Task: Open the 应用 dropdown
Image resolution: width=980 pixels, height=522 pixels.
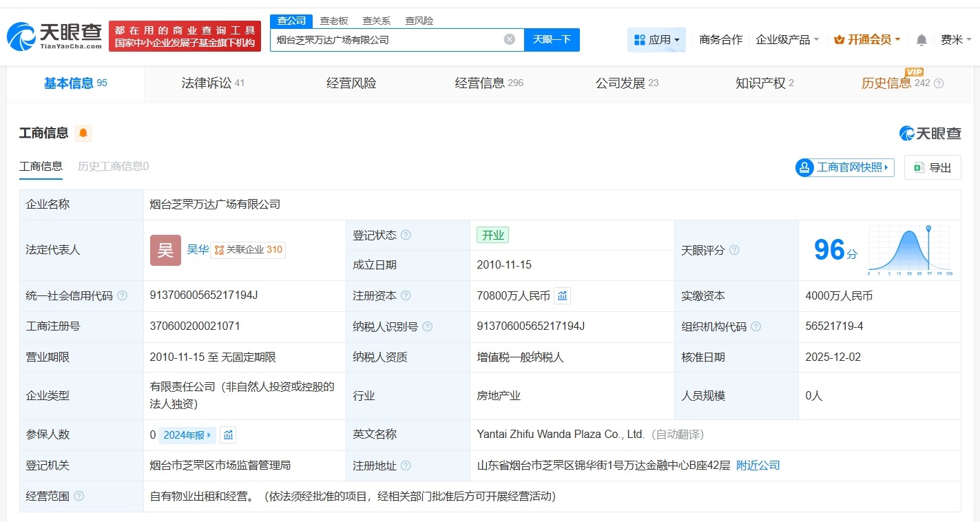Action: [656, 39]
